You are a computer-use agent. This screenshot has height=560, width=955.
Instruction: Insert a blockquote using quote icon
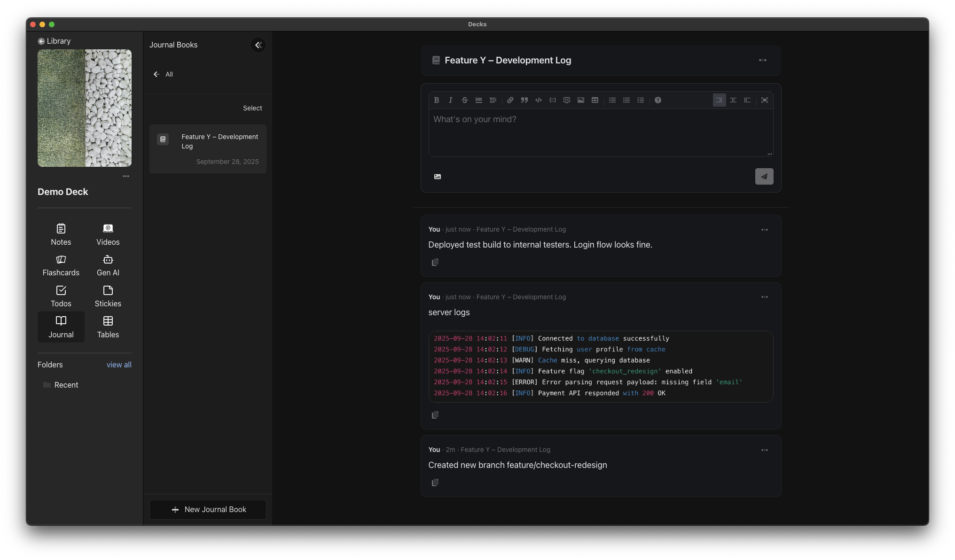click(524, 100)
